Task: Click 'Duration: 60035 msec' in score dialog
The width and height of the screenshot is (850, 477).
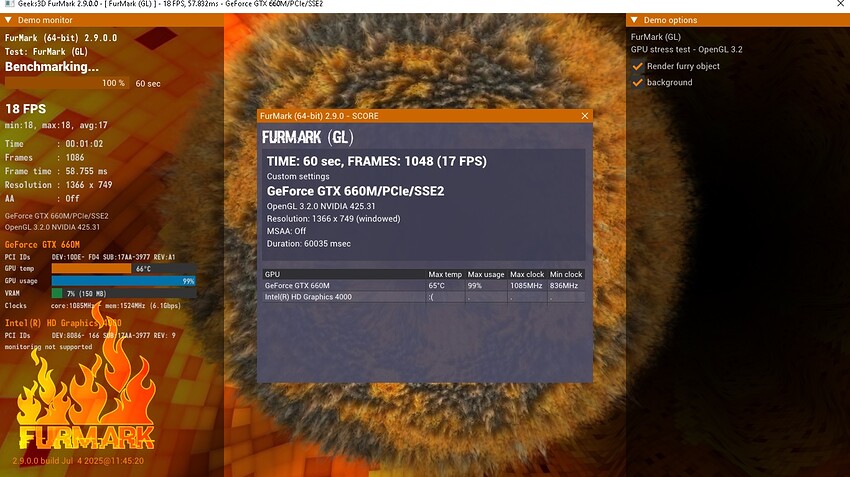Action: [308, 243]
